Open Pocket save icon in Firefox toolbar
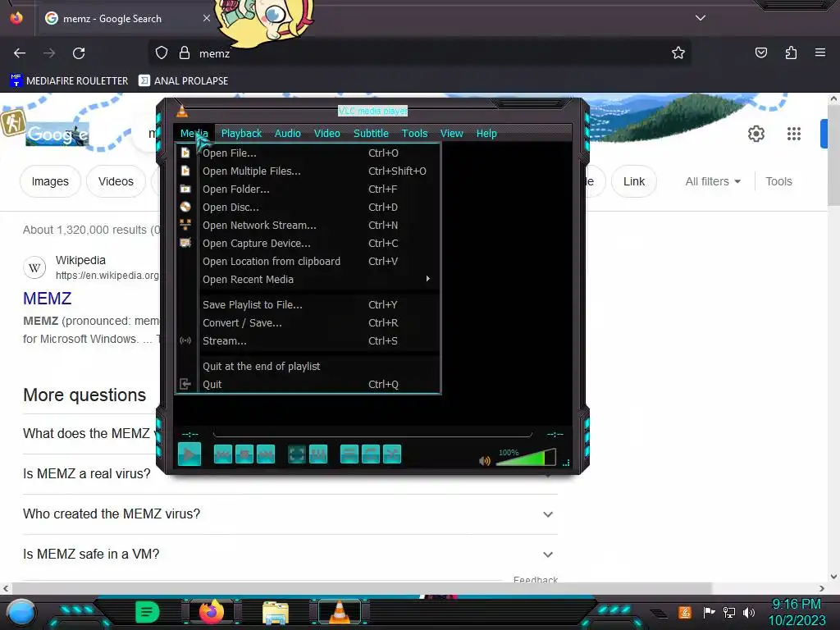The image size is (840, 630). coord(760,52)
